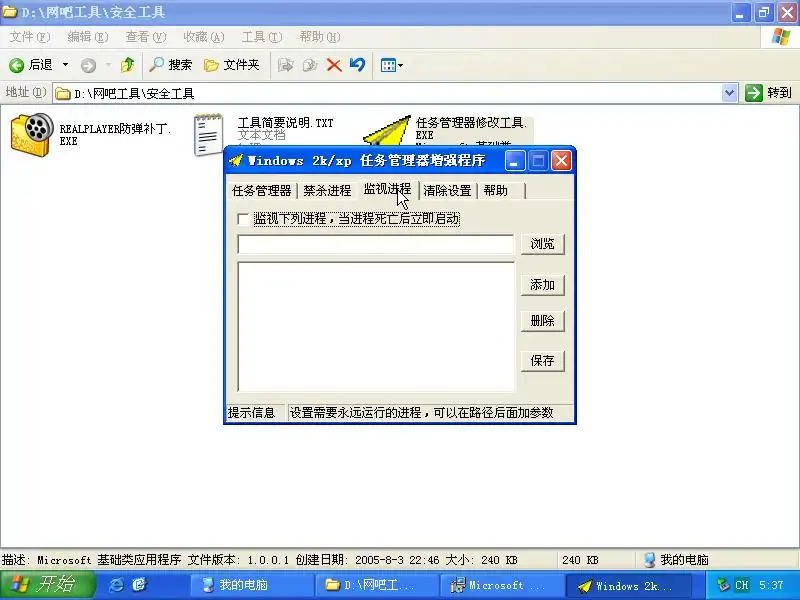Image resolution: width=800 pixels, height=600 pixels.
Task: Click 我的电脑 icon in status bar
Action: point(649,560)
